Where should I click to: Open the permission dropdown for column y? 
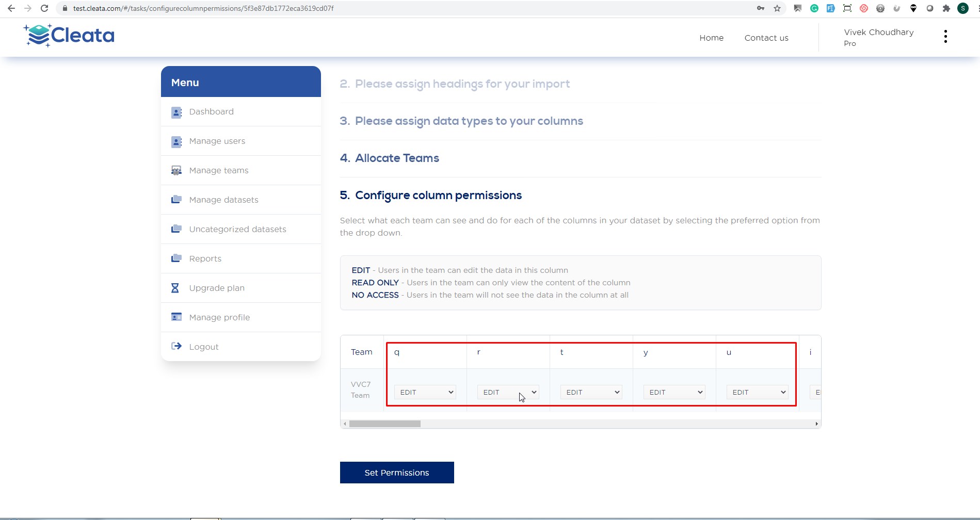click(x=674, y=392)
